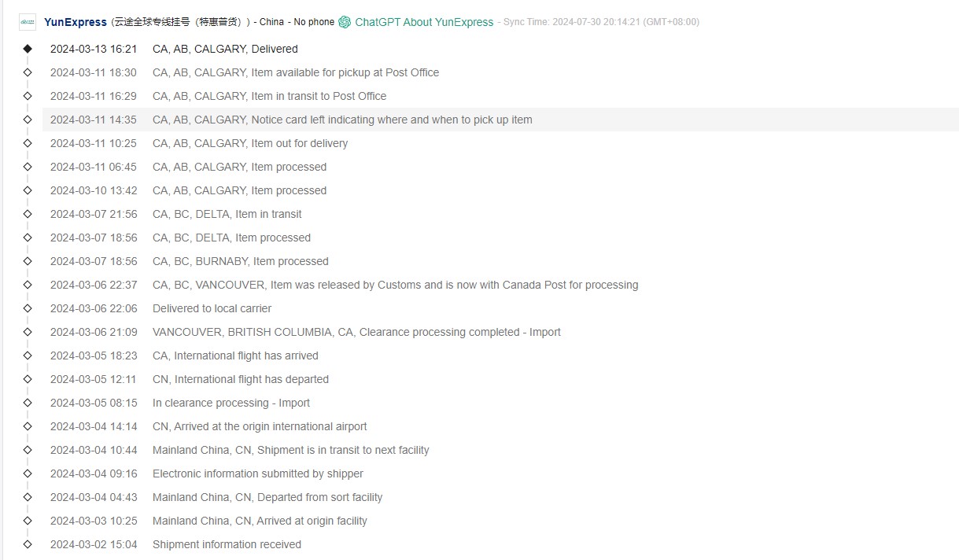Click the YunExpress carrier name
The image size is (959, 560).
[x=76, y=22]
